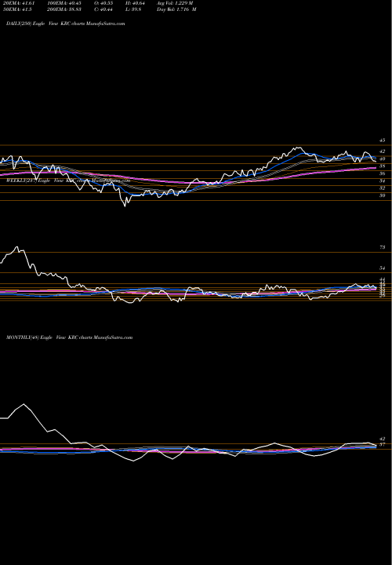
Task: Click the 34 price label on daily chart
Action: [383, 181]
